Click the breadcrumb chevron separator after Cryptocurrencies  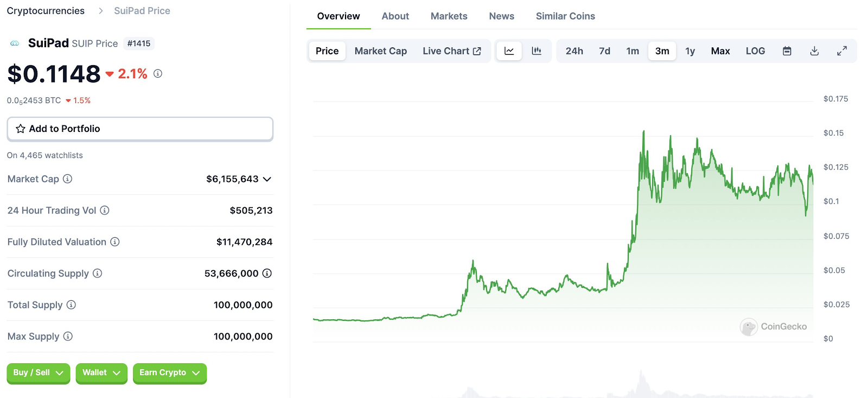pyautogui.click(x=100, y=11)
